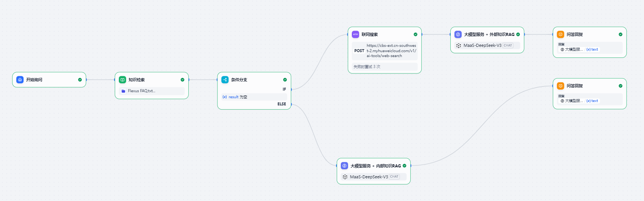
Task: Click the green status check on 知识检索 node
Action: (x=182, y=80)
